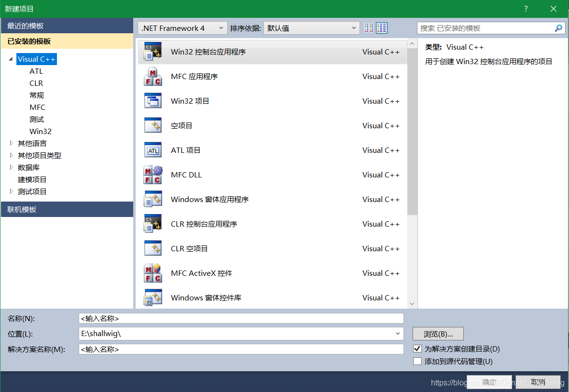Open the 最近的模板 section
569x392 pixels.
click(67, 26)
